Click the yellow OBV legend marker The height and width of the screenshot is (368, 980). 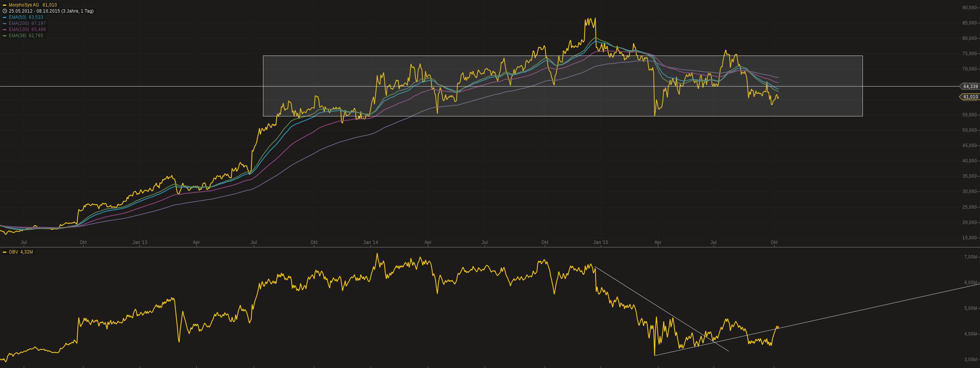5,252
